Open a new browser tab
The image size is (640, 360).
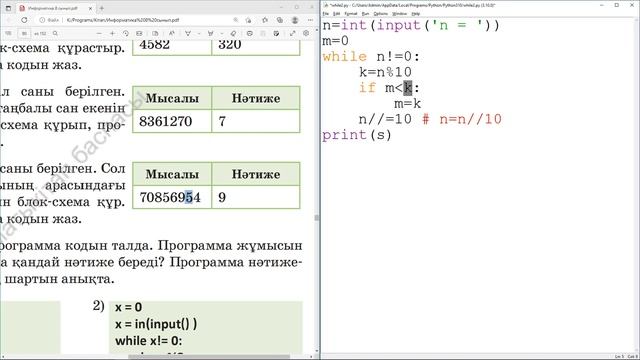pos(102,8)
